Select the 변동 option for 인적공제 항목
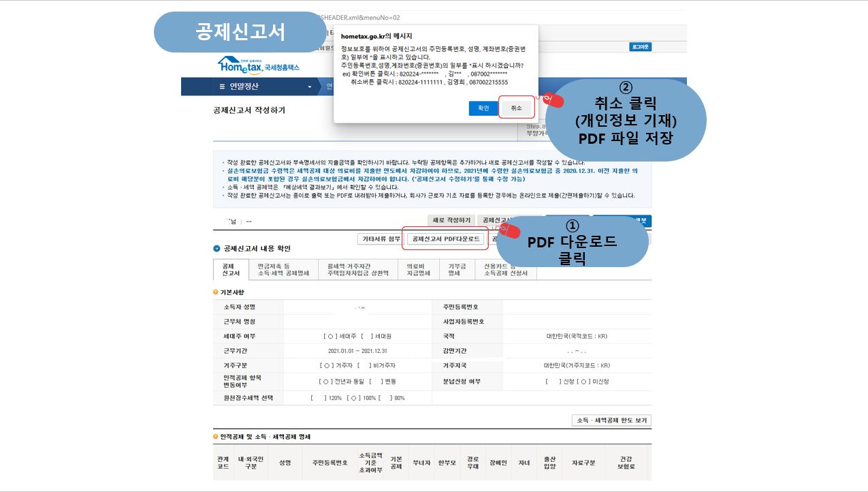Image resolution: width=868 pixels, height=492 pixels. [383, 382]
